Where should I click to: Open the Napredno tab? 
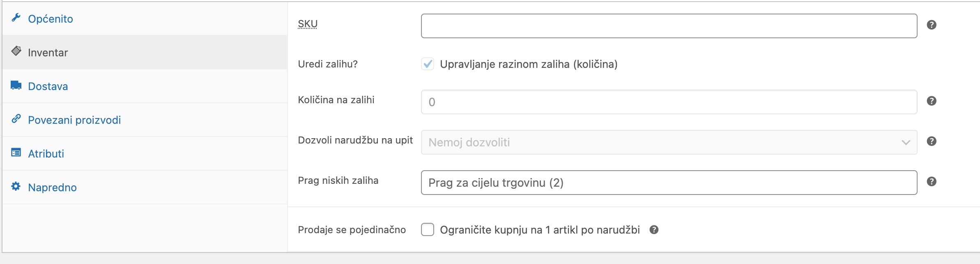click(x=52, y=187)
